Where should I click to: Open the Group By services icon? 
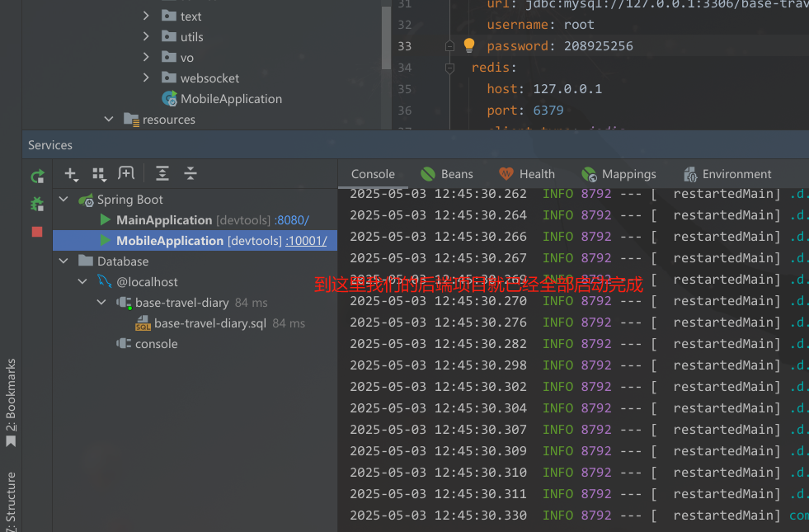99,174
